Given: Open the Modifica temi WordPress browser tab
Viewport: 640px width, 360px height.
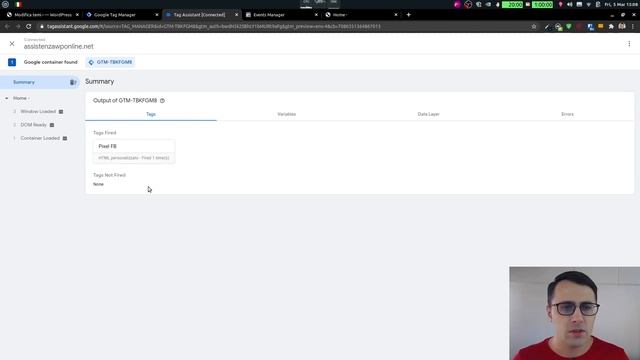Looking at the screenshot, I should coord(42,15).
